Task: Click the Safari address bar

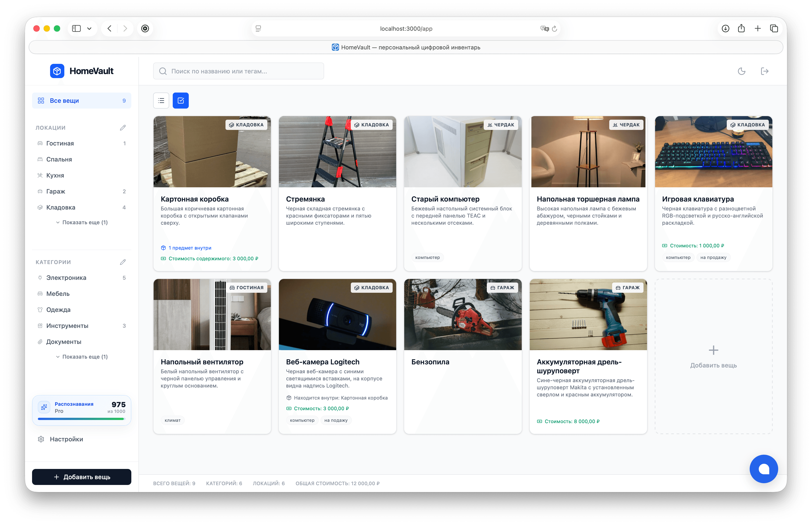Action: click(406, 29)
